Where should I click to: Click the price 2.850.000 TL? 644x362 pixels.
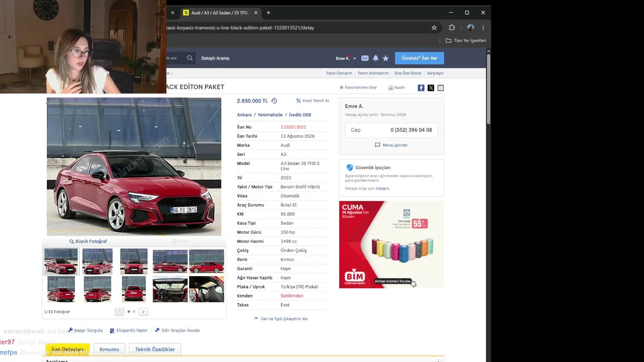[253, 101]
